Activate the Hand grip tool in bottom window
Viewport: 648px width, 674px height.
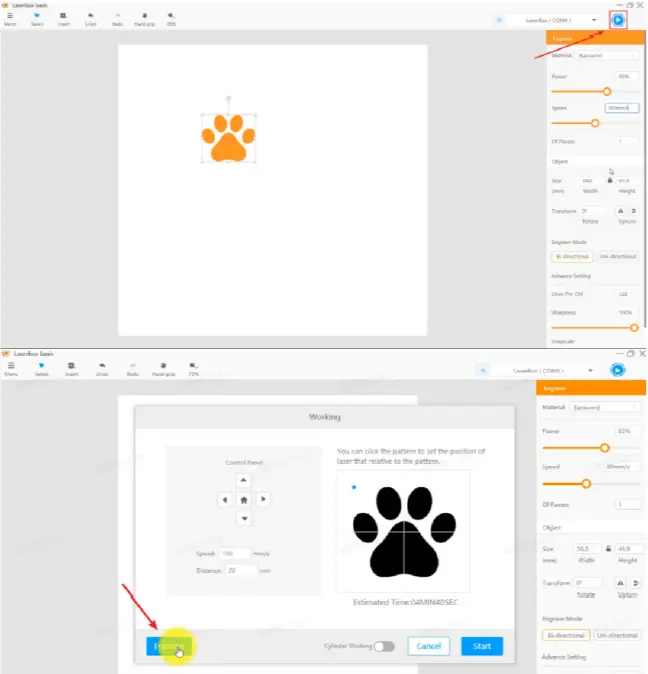(x=163, y=366)
